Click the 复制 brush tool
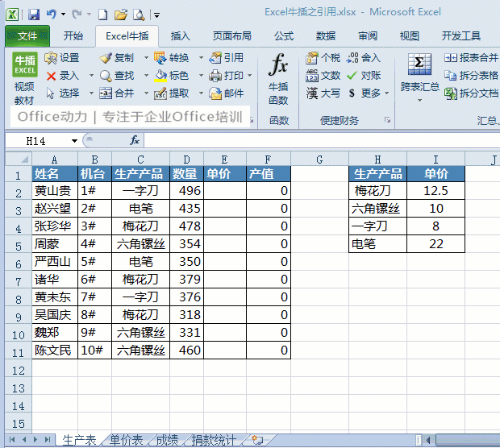 117,58
